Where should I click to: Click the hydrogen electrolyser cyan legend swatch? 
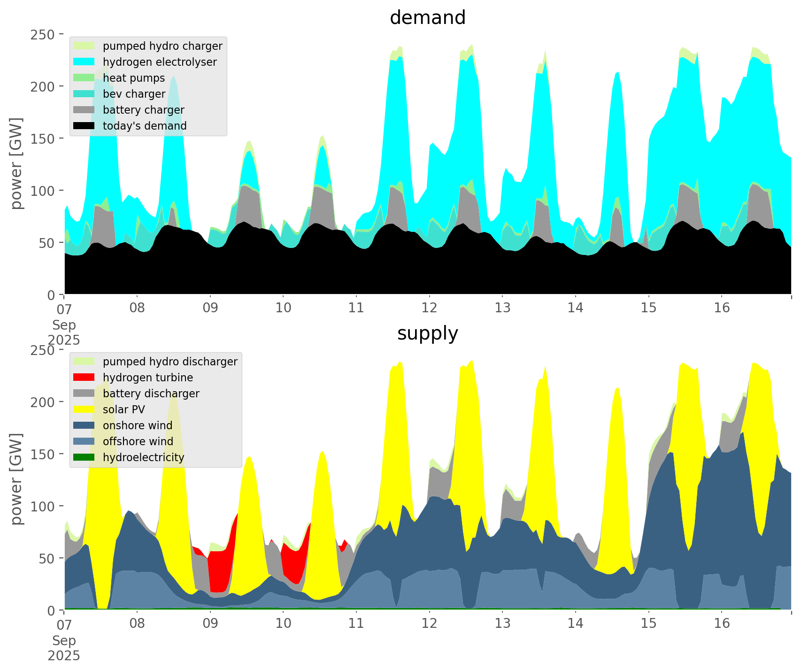tap(84, 62)
